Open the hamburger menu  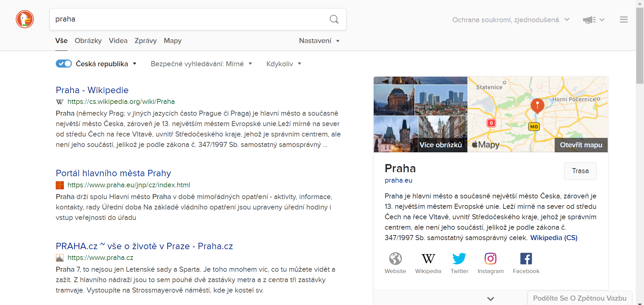(x=624, y=20)
